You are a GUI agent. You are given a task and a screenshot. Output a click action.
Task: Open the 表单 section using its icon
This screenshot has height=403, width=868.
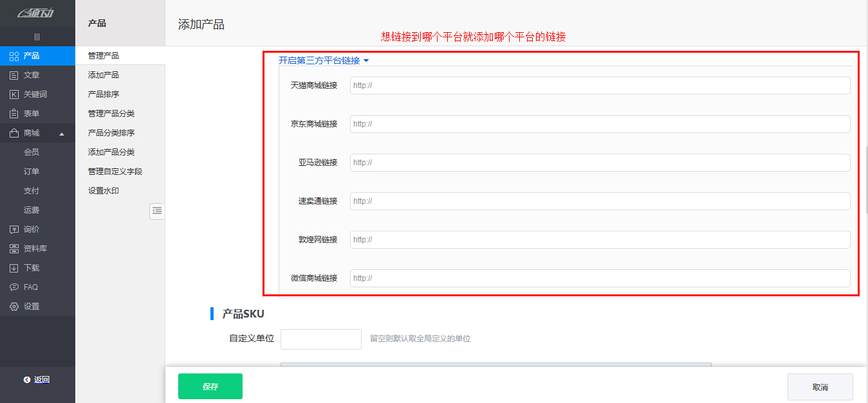14,113
